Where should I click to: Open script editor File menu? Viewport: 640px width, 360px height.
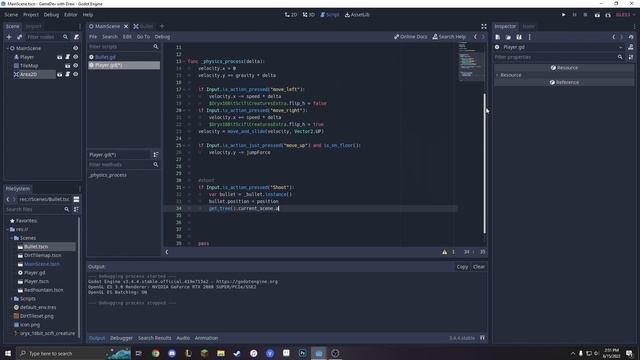[93, 37]
